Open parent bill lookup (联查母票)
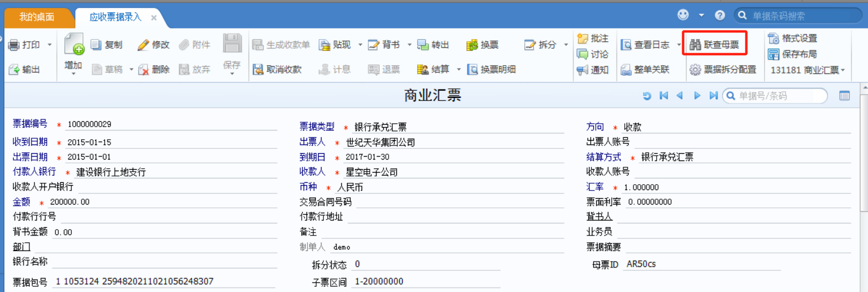This screenshot has width=868, height=292. (714, 44)
